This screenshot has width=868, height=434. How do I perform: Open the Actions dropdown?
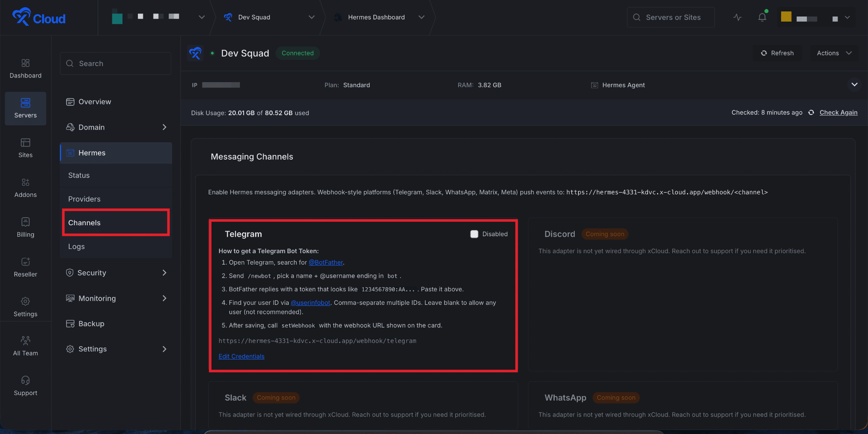point(832,53)
